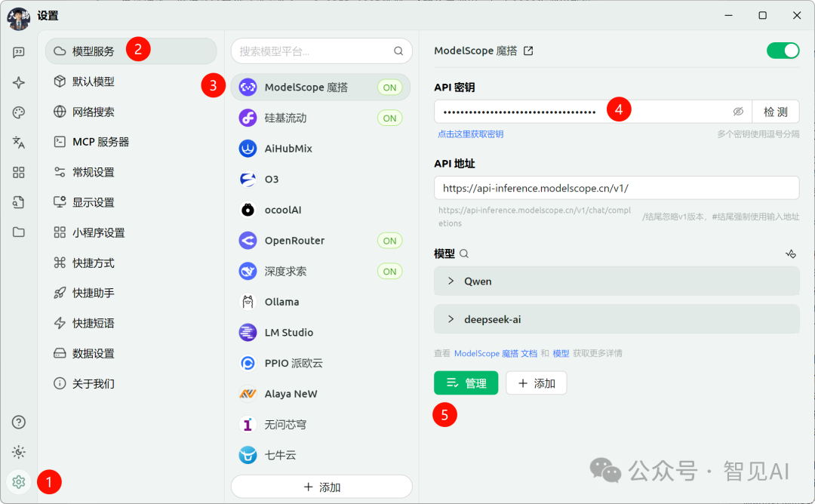This screenshot has width=815, height=504.
Task: Select the 硅基流动 provider
Action: (x=320, y=118)
